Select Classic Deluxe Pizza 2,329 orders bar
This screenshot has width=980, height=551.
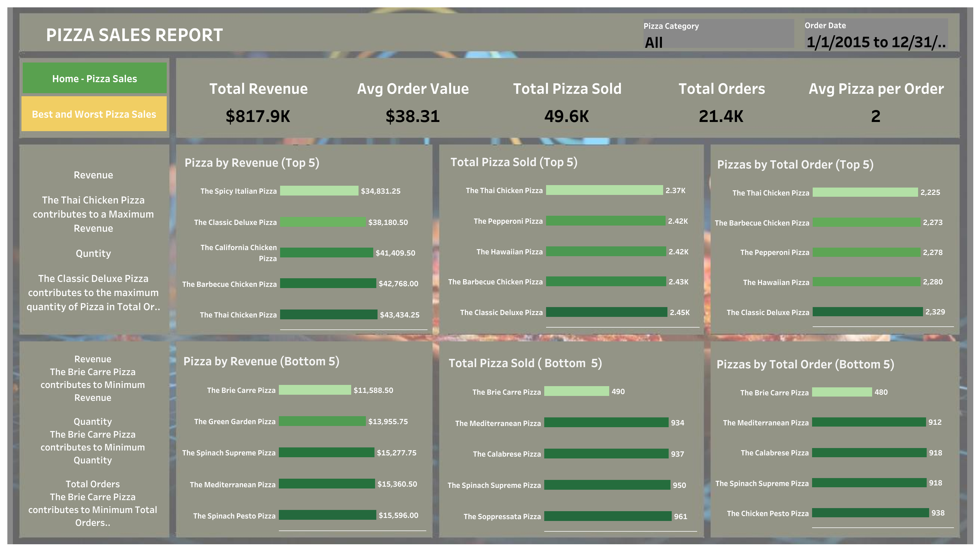[868, 312]
